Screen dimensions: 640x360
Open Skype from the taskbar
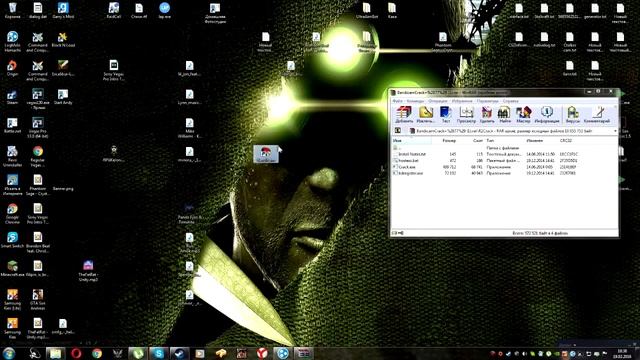coord(158,353)
